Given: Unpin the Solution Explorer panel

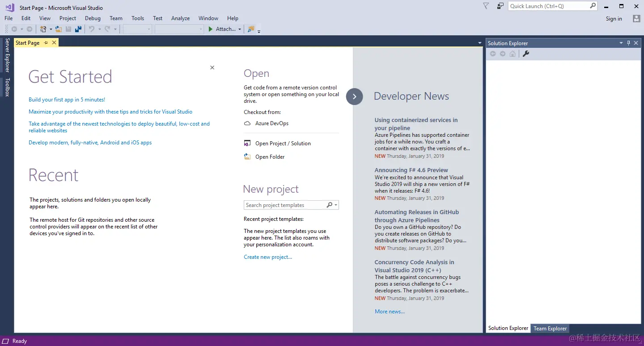Looking at the screenshot, I should 628,42.
